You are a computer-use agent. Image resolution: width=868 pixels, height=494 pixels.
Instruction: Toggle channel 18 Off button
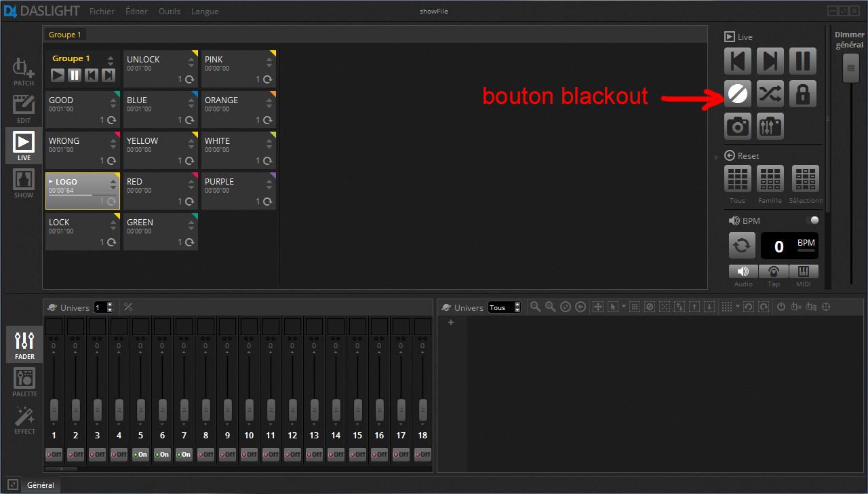[422, 454]
